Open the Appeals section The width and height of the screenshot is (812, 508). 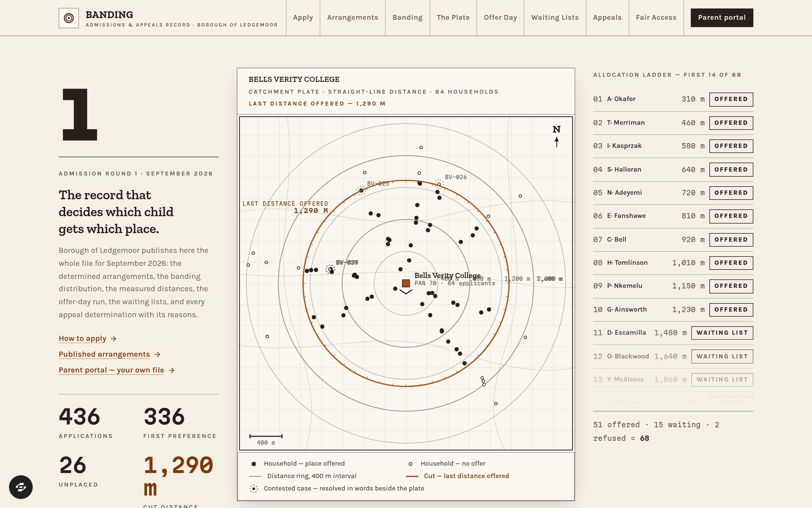click(607, 17)
